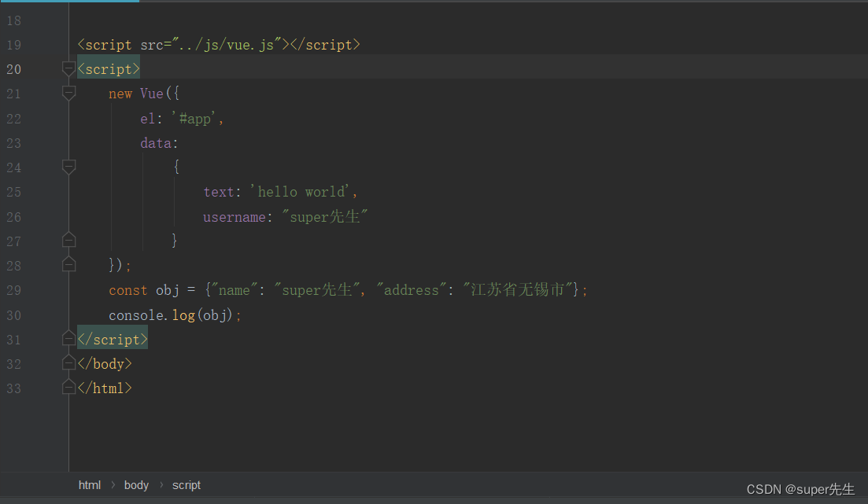Viewport: 868px width, 504px height.
Task: Click the Vue constructor name
Action: click(152, 94)
